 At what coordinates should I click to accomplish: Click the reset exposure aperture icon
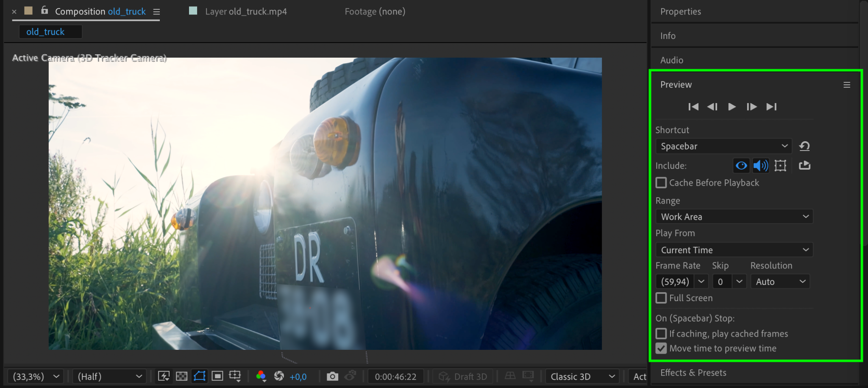click(279, 376)
